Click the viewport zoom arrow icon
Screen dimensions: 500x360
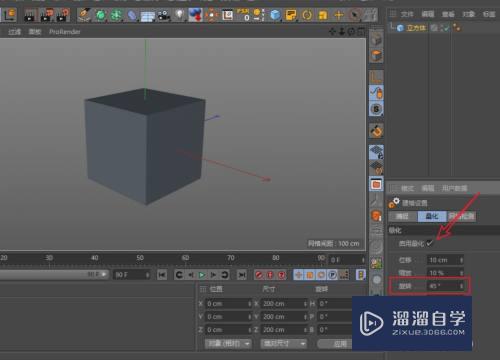pos(342,32)
